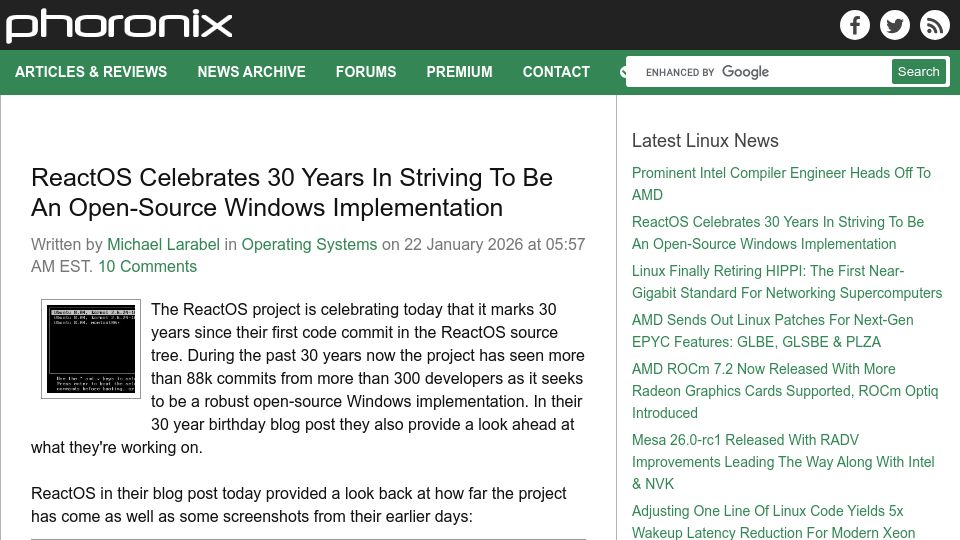Open news: Mesa 26.0-rc1 Released With RADV
The width and height of the screenshot is (960, 540).
[x=783, y=462]
